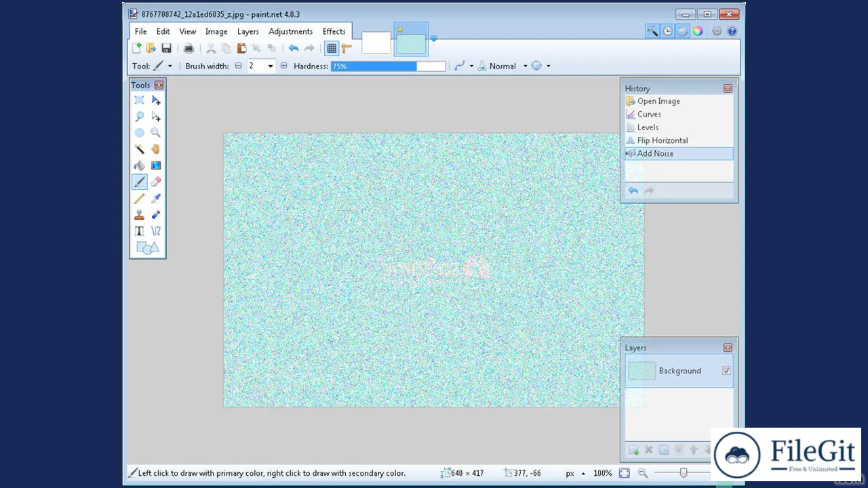Image resolution: width=868 pixels, height=488 pixels.
Task: Toggle the Layers window button
Action: (x=683, y=31)
